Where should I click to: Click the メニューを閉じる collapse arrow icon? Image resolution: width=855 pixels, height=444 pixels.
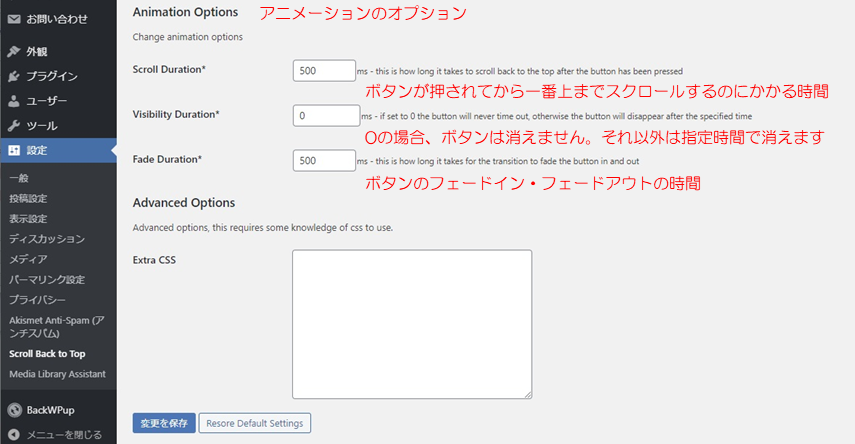coord(14,435)
